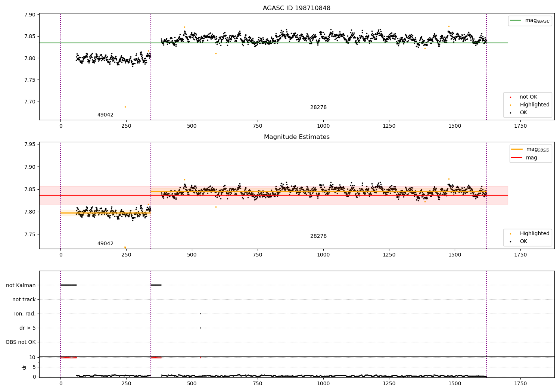The height and width of the screenshot is (392, 560).
Task: Click the 'not track' axis label
Action: (x=24, y=299)
